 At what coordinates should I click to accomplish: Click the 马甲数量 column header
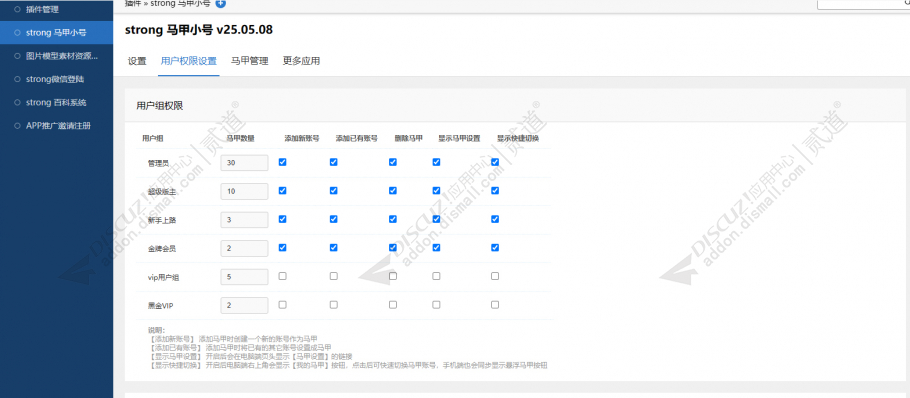[x=240, y=139]
